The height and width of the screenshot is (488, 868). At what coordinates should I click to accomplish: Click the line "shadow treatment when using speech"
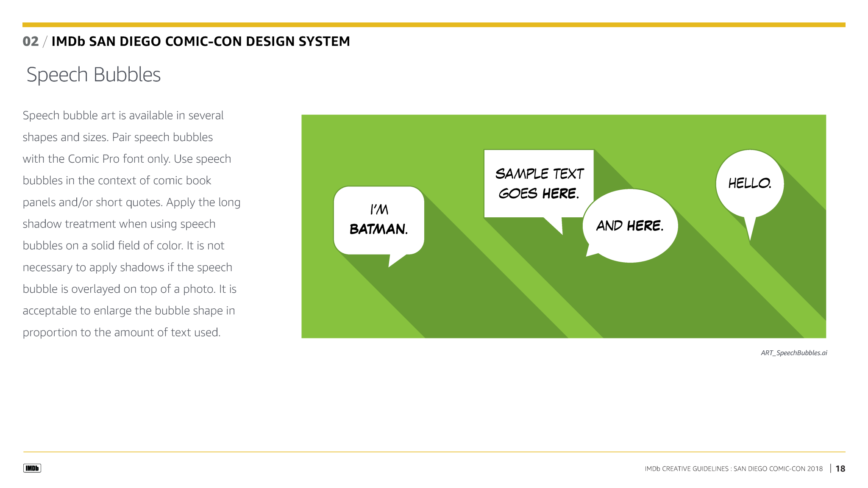(x=119, y=224)
